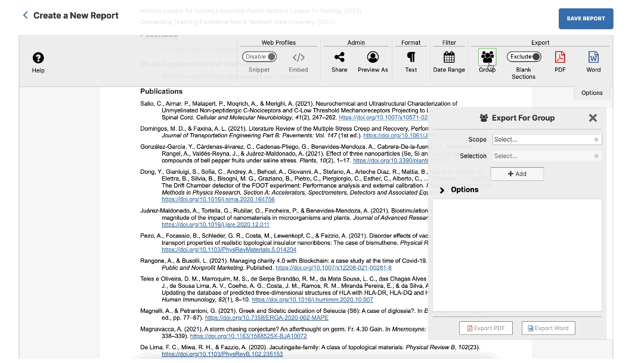Screen dimensions: 644x363
Task: Go back using the arrow beside Create a New Report
Action: click(26, 15)
